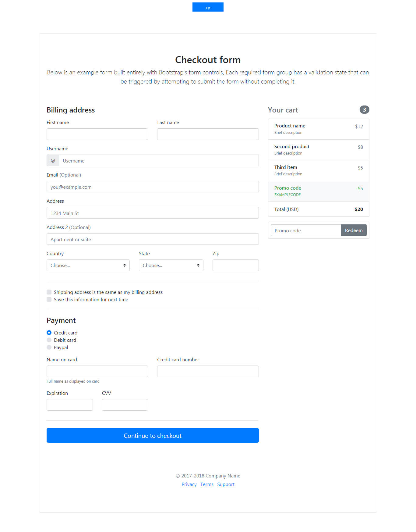This screenshot has height=532, width=416.
Task: Click the @ symbol beside Username
Action: 53,160
